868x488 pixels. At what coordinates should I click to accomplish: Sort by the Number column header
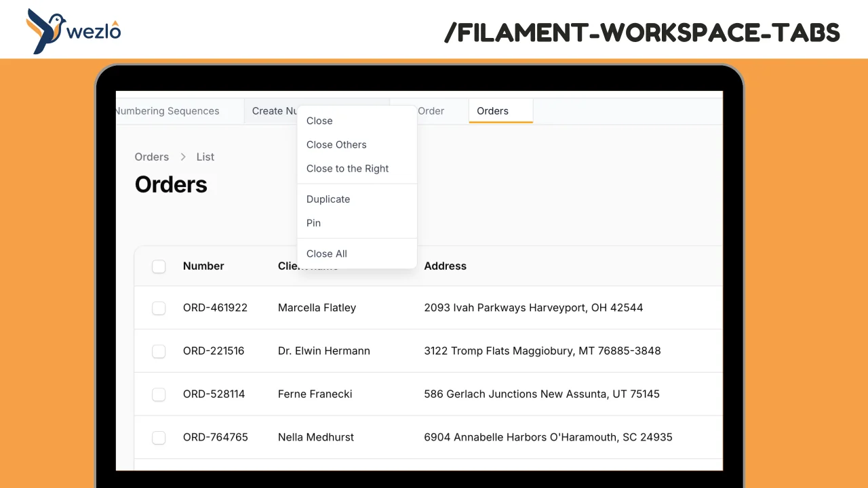(x=203, y=266)
